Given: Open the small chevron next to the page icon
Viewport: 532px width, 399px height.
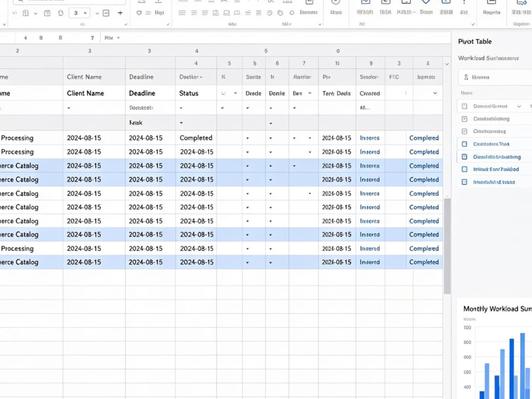Looking at the screenshot, I should pos(35,13).
